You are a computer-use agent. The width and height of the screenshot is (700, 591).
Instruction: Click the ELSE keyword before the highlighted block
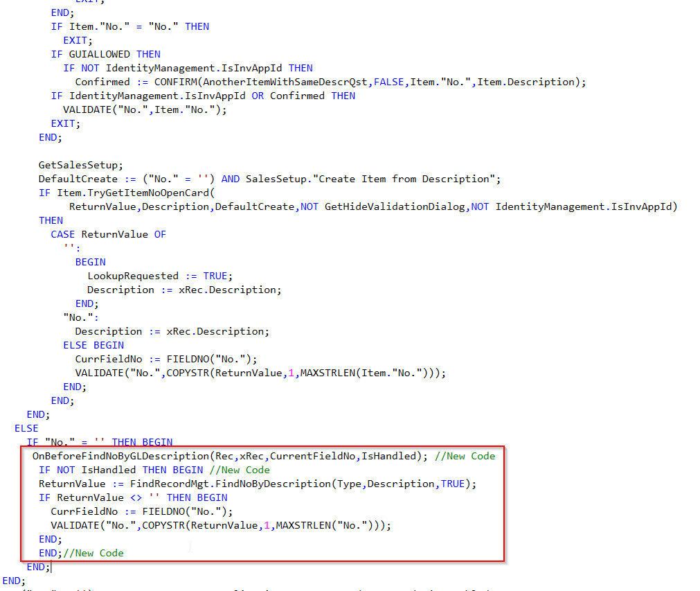pos(26,428)
